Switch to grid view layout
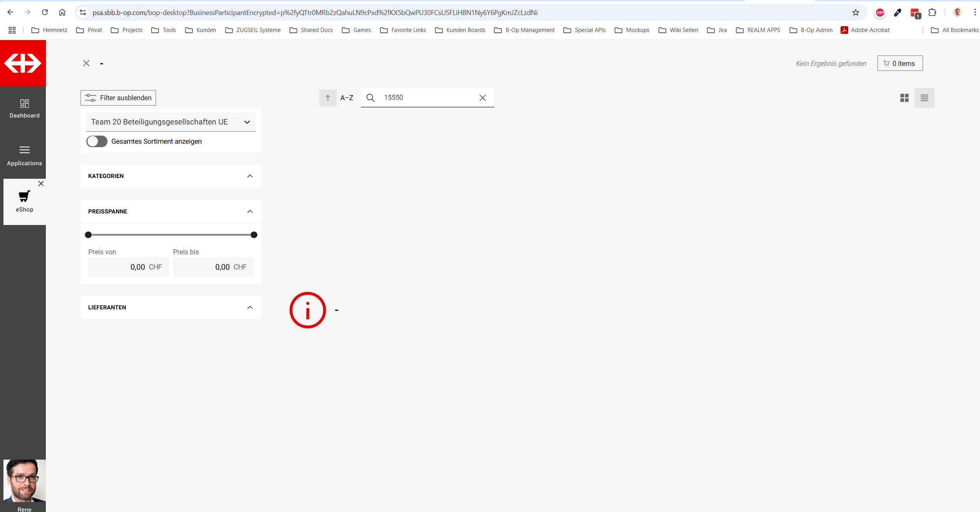 coord(904,98)
